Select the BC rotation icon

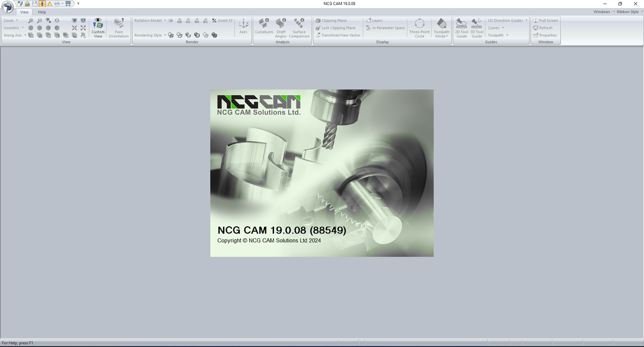pos(205,21)
